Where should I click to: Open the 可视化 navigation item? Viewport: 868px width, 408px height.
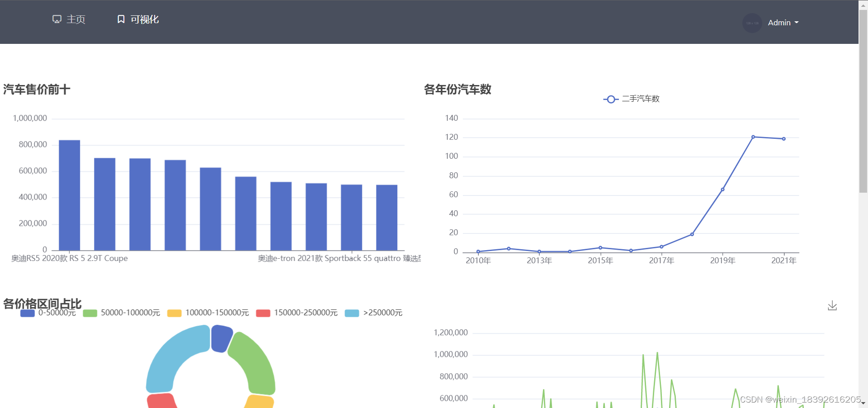(x=138, y=19)
